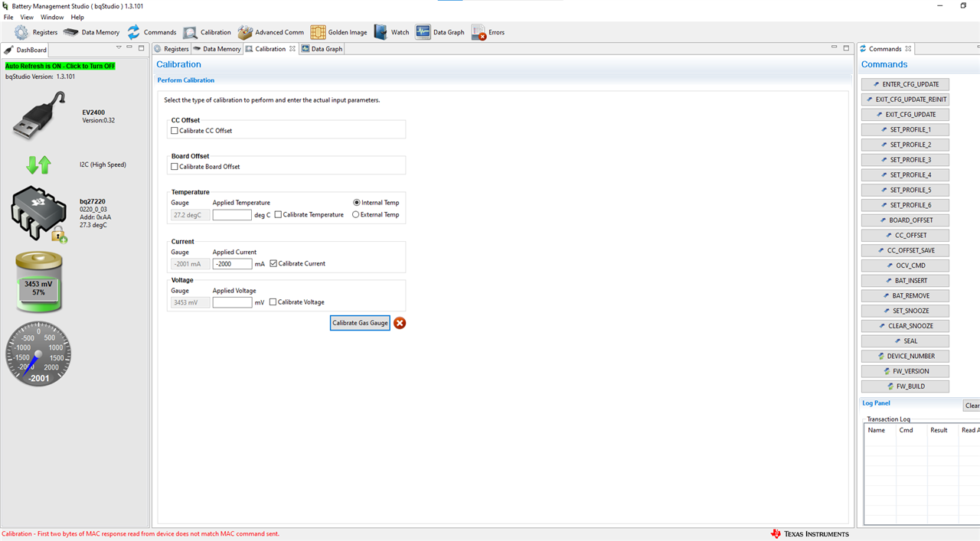Send the DEVICE_NUMBER command

coord(905,356)
